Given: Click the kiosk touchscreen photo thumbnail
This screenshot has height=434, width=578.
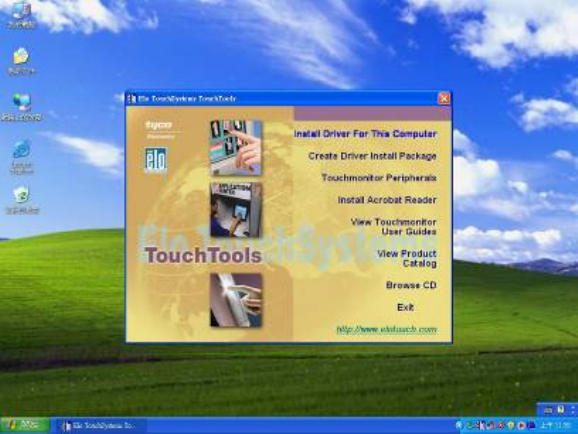Looking at the screenshot, I should pos(236,209).
